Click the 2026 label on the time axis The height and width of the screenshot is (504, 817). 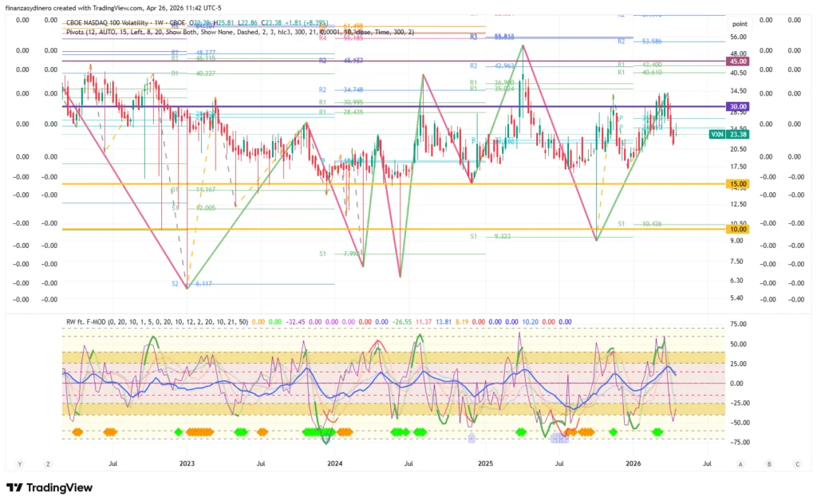(x=633, y=463)
